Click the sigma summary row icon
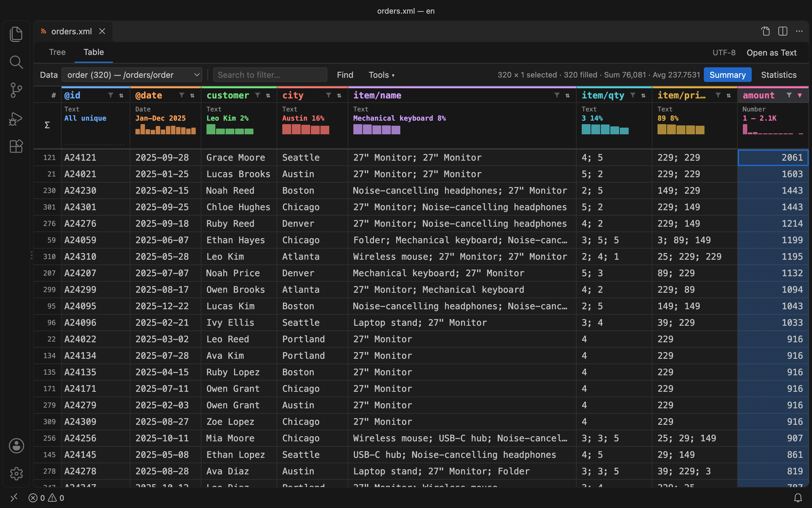 [x=47, y=125]
